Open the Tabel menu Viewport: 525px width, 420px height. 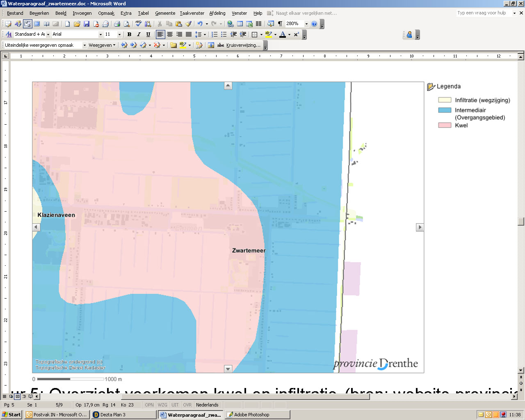[x=143, y=13]
